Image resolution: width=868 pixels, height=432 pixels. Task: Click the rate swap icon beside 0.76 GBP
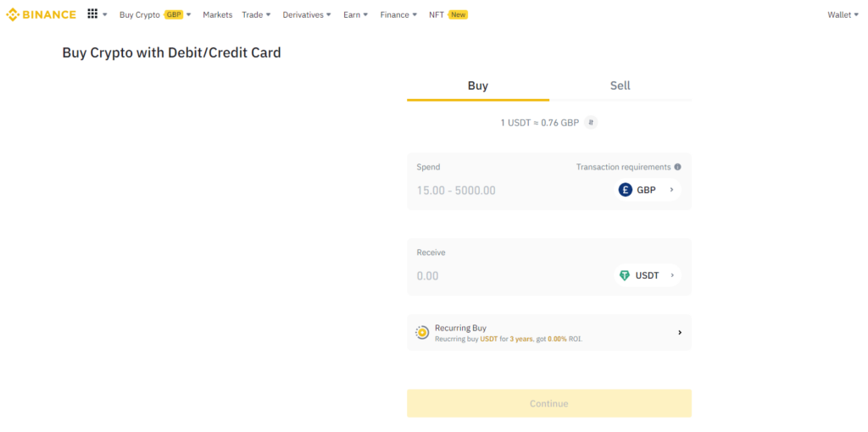591,123
